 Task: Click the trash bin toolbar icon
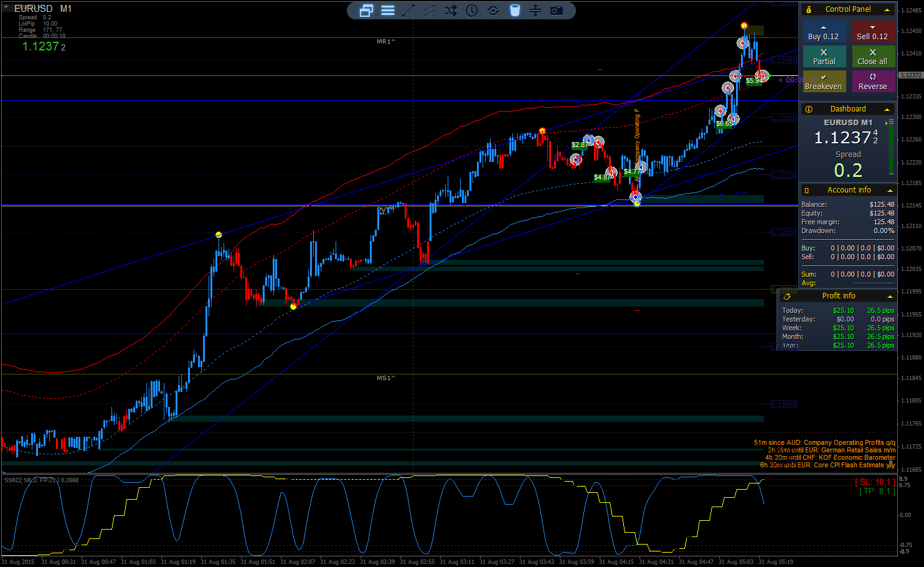point(515,11)
